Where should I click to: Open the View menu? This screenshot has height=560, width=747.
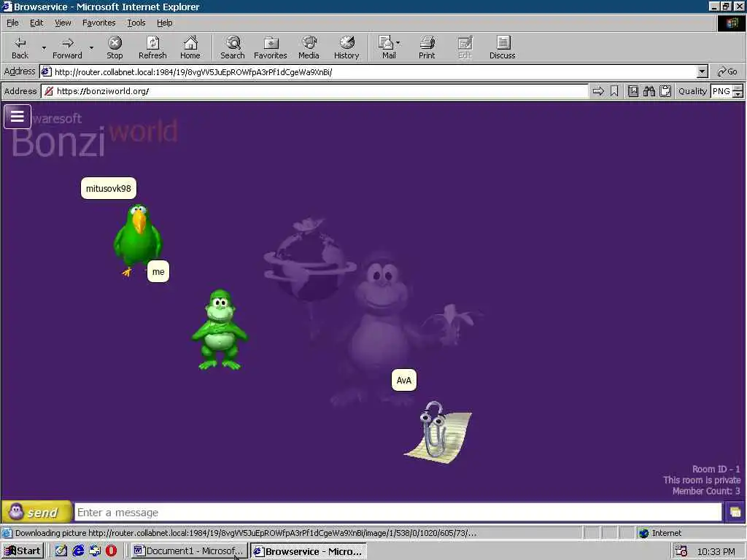click(x=63, y=23)
